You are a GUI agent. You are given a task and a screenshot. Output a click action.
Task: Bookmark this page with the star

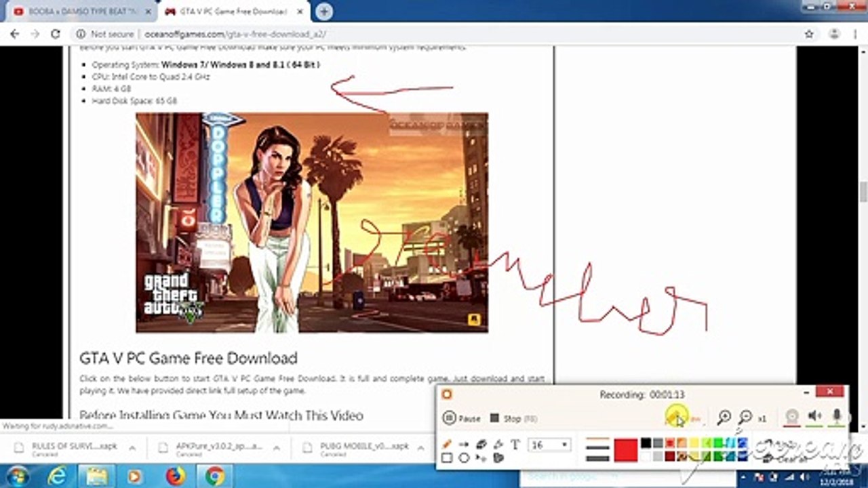[809, 34]
